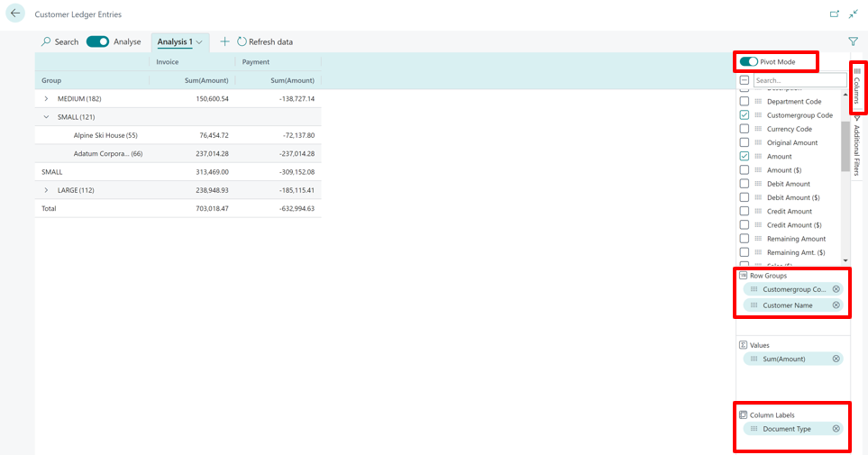Click the Values sigma icon
Image resolution: width=868 pixels, height=455 pixels.
743,345
